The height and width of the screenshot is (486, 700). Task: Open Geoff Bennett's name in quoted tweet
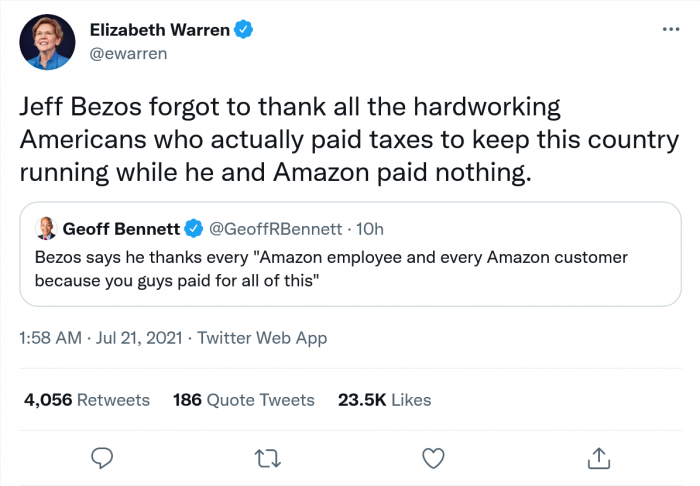(121, 230)
